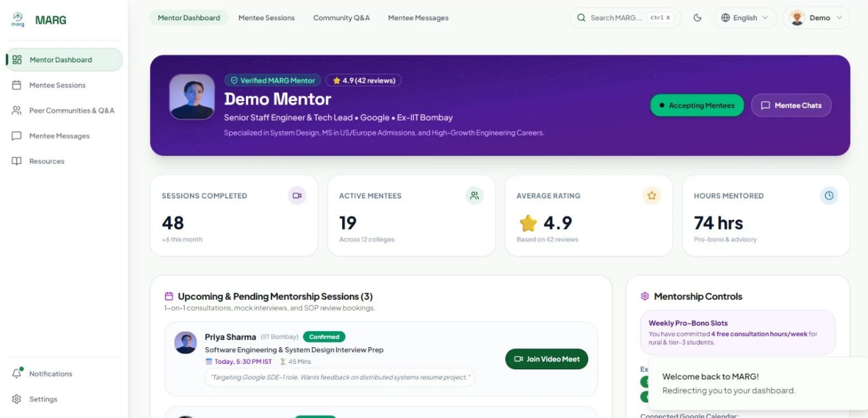This screenshot has width=868, height=418.
Task: Toggle dark mode moon icon
Action: pyautogui.click(x=697, y=18)
